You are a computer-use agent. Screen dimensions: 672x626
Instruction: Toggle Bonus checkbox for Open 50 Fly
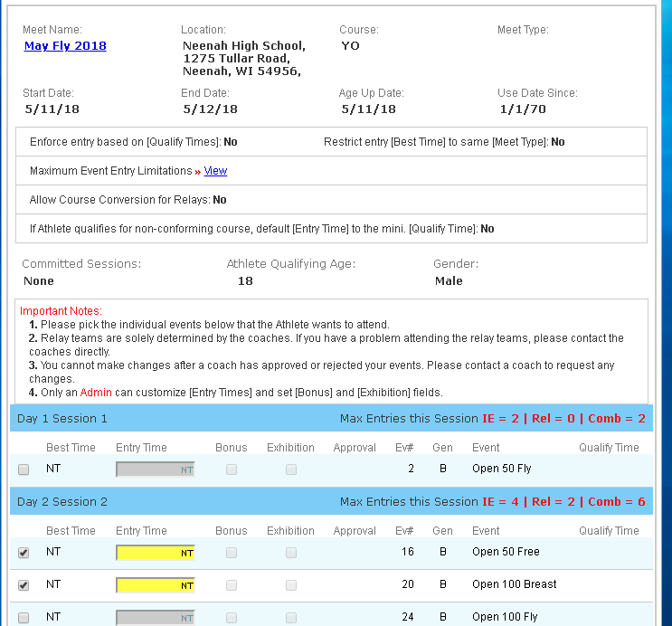pyautogui.click(x=232, y=469)
